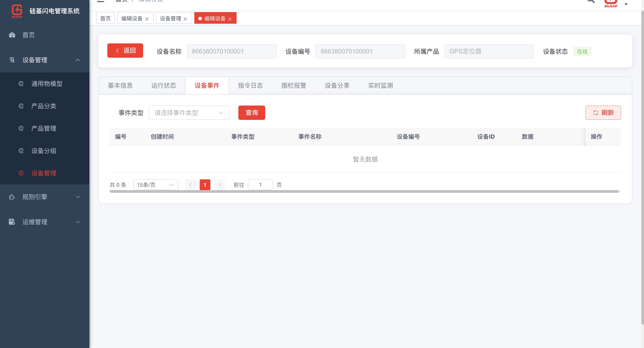Open the 15条/页 page size dropdown
This screenshot has height=348, width=644.
(155, 185)
